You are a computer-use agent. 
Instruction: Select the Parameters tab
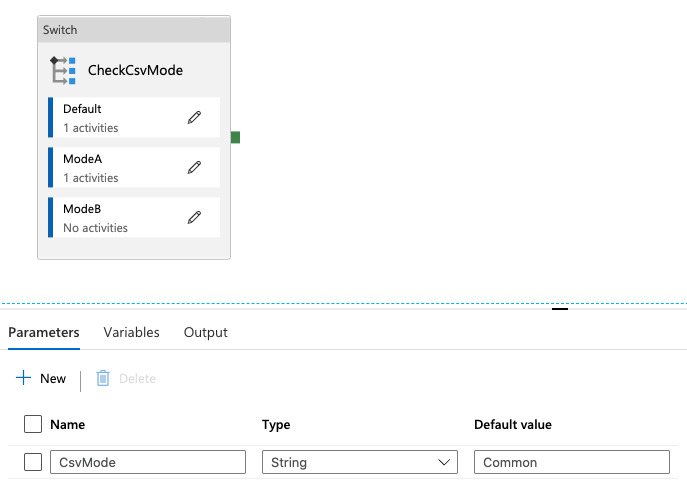43,332
